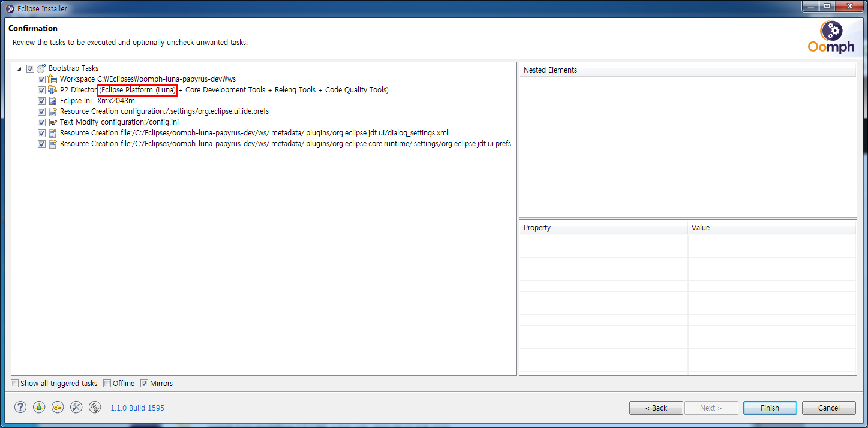
Task: Click the Cancel button
Action: point(829,408)
